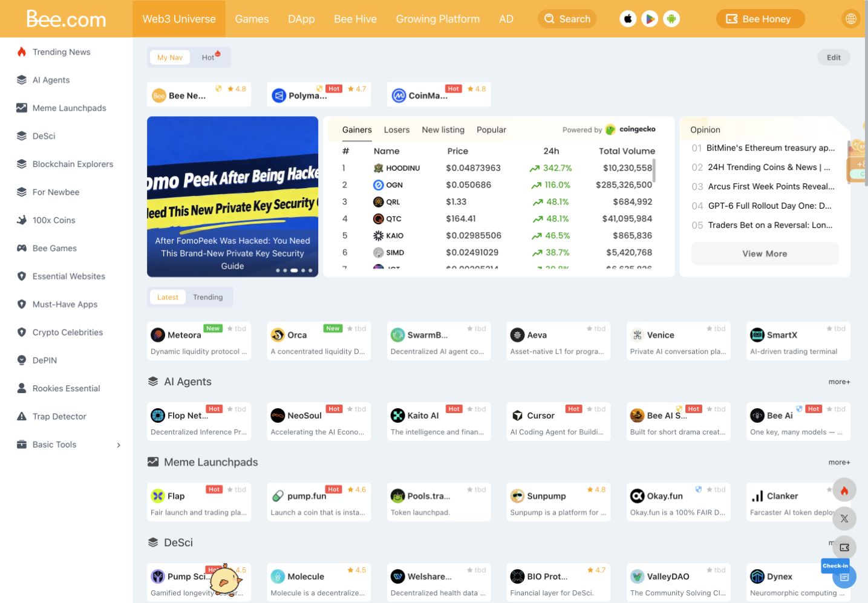Click the Trap Detector warning icon

click(22, 416)
